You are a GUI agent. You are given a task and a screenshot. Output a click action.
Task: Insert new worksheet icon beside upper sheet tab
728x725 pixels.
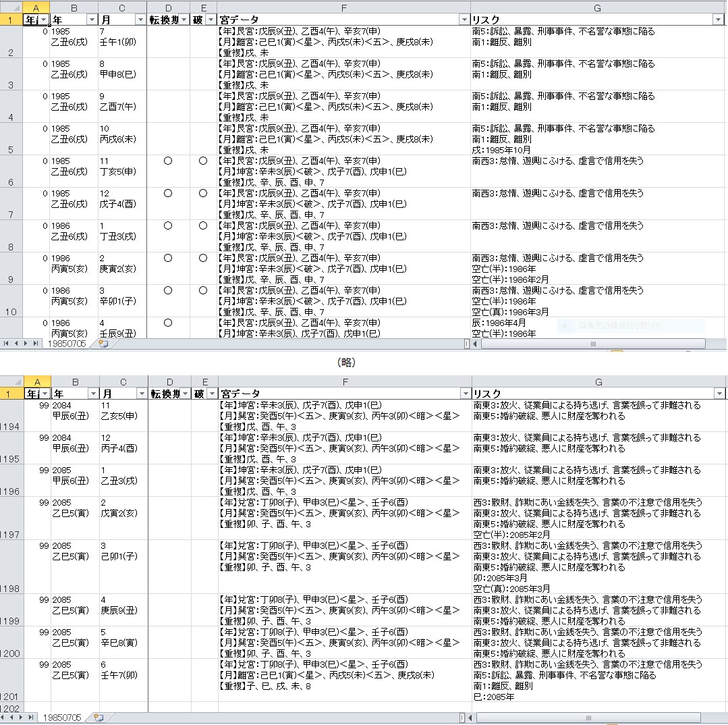[103, 344]
